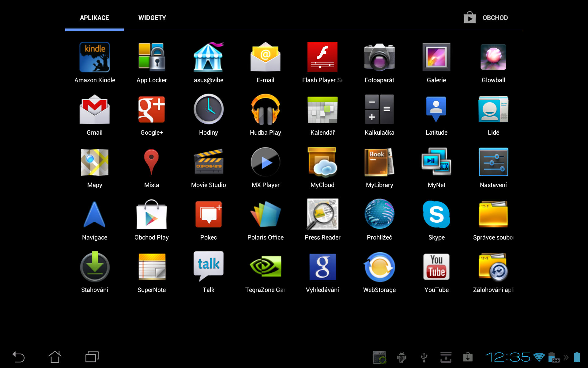This screenshot has width=588, height=368.
Task: Open OBCHOD Play Store shortcut
Action: (x=485, y=18)
